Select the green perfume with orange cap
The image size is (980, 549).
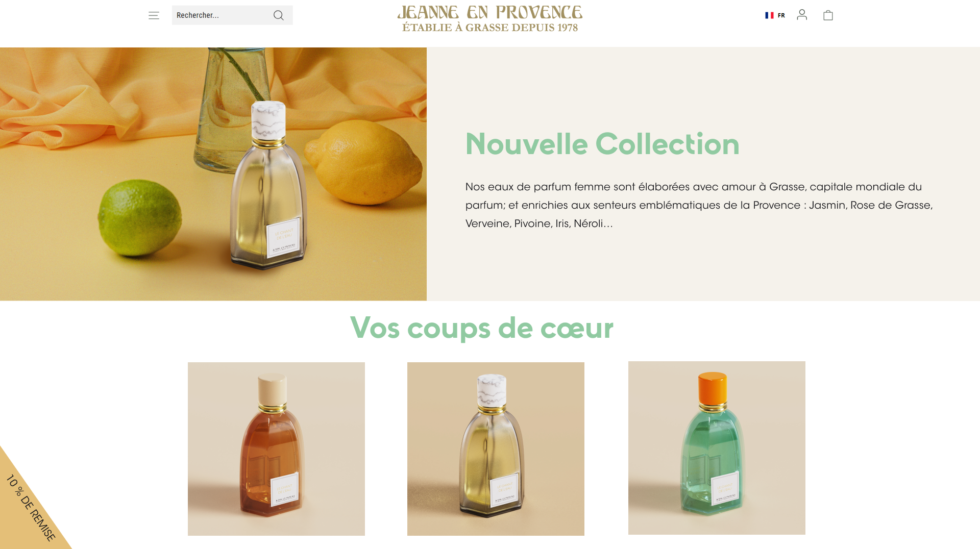tap(717, 448)
